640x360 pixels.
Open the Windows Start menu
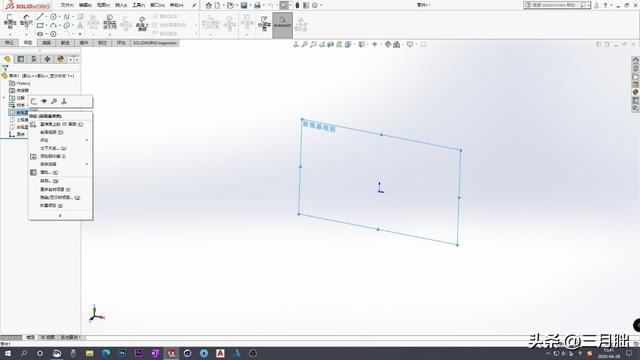(x=8, y=353)
